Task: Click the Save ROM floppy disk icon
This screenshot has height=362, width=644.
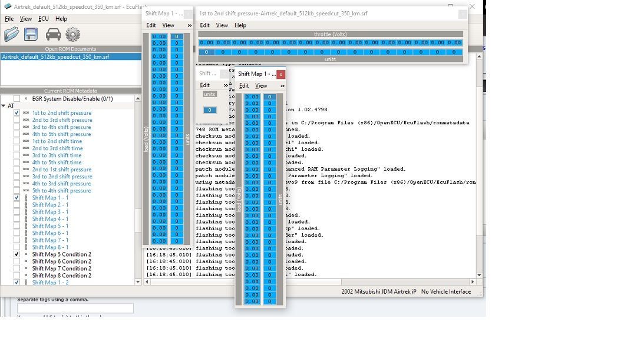Action: click(31, 34)
